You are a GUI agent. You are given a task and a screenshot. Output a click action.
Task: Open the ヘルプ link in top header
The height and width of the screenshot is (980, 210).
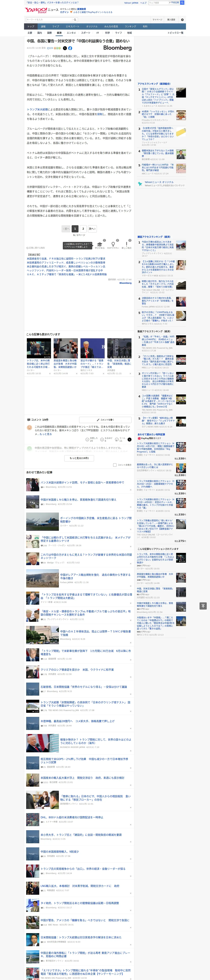click(x=143, y=3)
